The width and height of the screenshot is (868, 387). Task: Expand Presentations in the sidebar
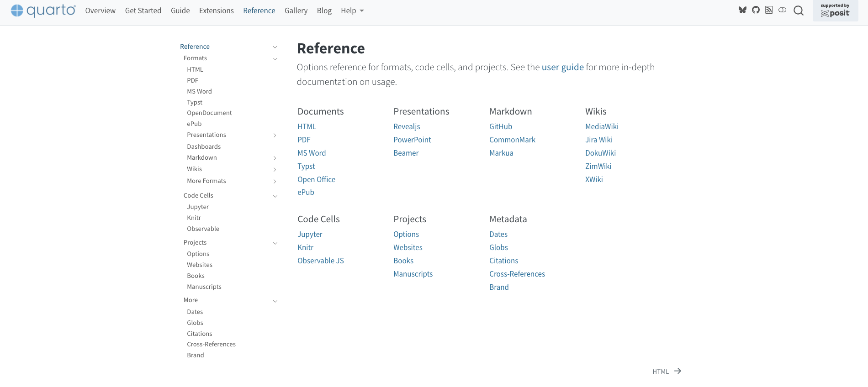tap(275, 136)
